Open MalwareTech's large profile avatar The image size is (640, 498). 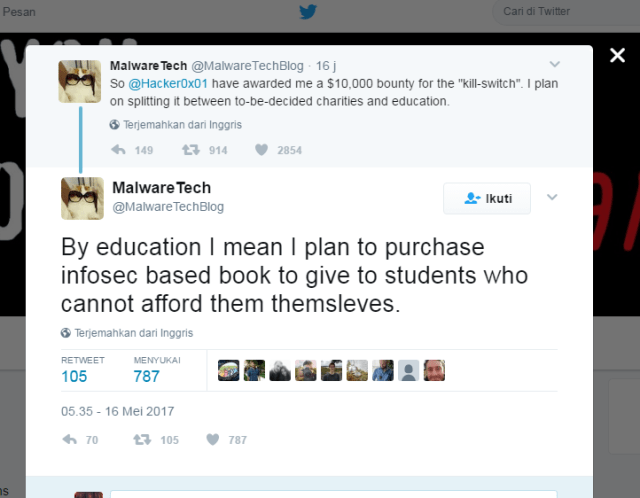pyautogui.click(x=82, y=198)
